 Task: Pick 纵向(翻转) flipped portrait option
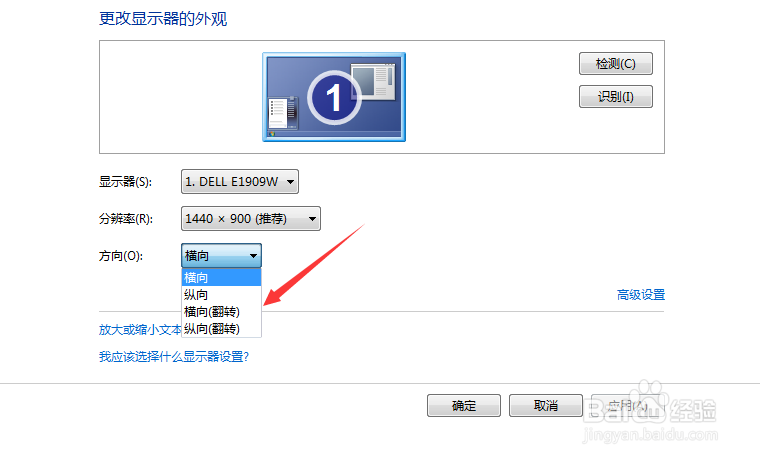pos(222,329)
